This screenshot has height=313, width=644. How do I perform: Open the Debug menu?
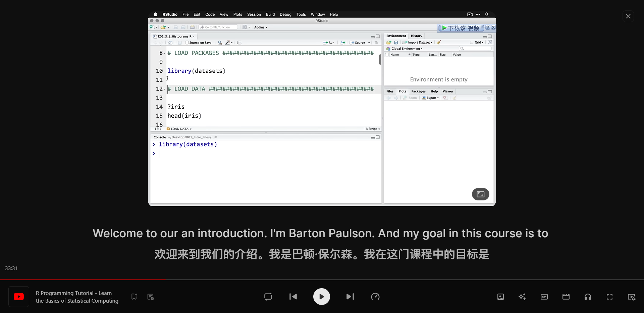pos(285,14)
